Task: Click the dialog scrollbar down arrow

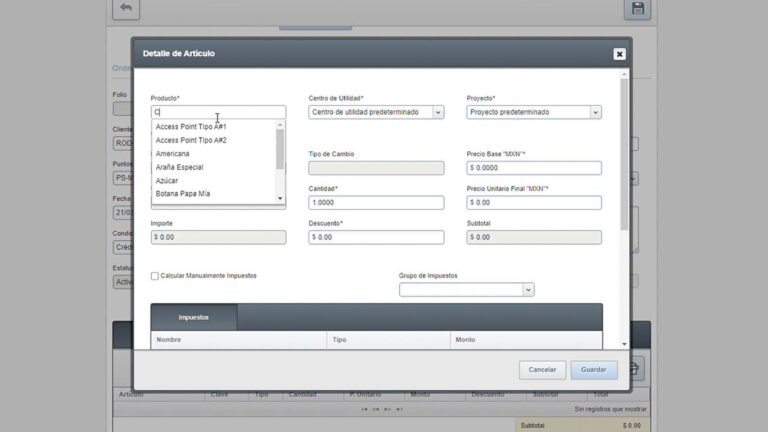Action: (x=625, y=344)
